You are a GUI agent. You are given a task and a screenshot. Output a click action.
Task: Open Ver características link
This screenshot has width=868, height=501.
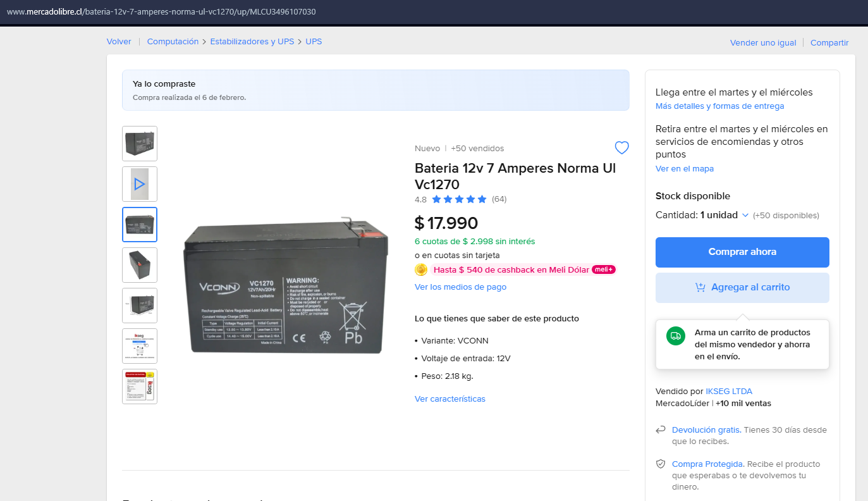tap(450, 399)
